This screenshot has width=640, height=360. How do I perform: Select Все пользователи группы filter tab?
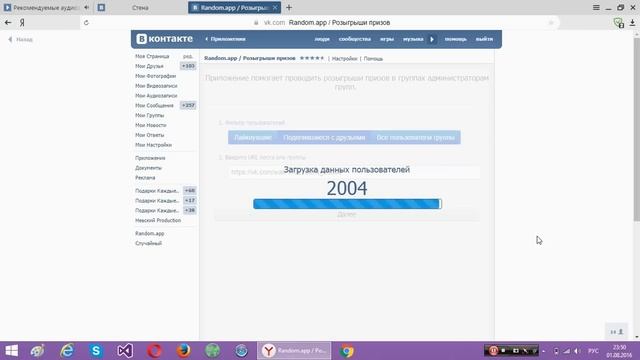coord(416,138)
